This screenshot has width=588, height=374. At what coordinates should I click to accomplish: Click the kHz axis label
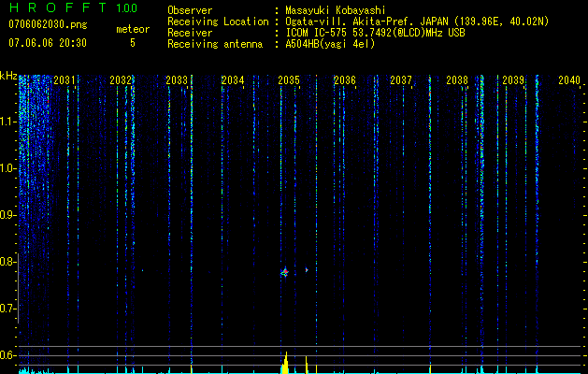click(x=8, y=76)
